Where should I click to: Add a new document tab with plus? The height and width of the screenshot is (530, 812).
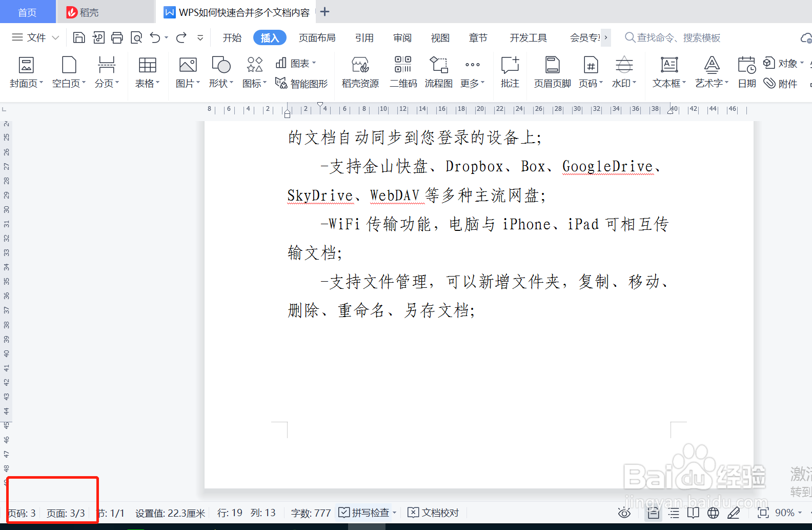click(x=324, y=11)
